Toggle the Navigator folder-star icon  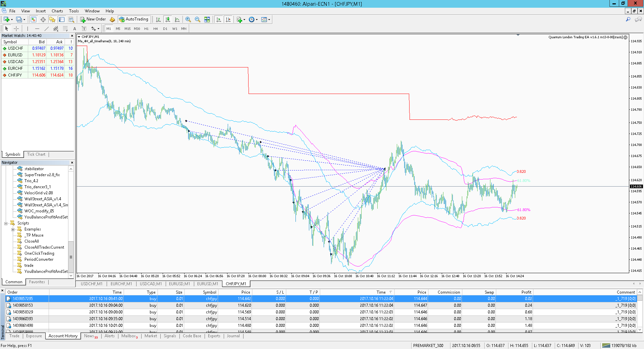point(52,19)
